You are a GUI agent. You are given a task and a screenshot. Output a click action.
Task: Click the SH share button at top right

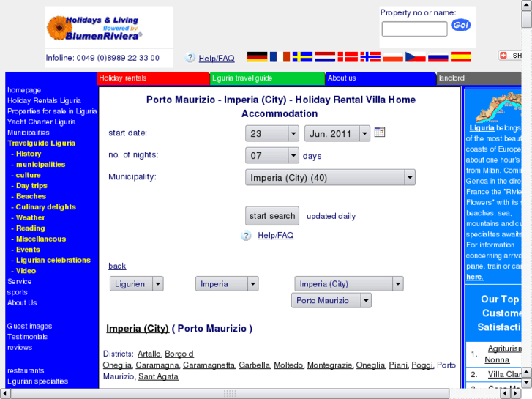coord(509,56)
